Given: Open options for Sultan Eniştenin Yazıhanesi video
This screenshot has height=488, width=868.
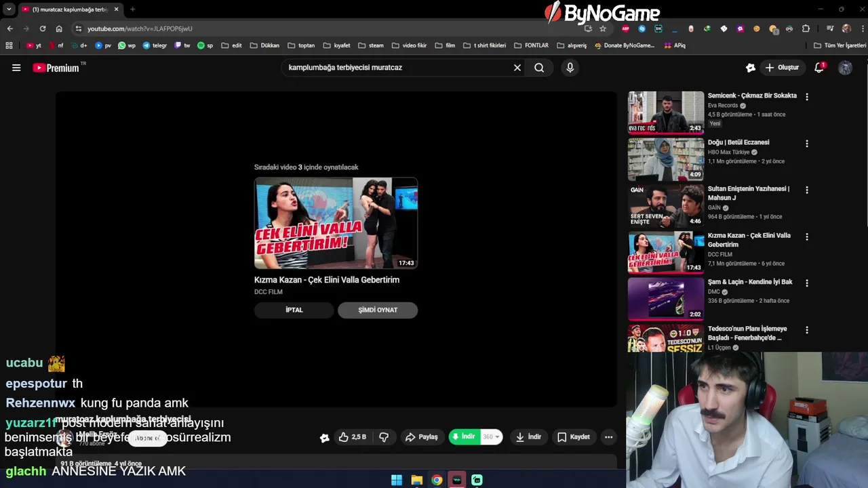Looking at the screenshot, I should pos(807,190).
